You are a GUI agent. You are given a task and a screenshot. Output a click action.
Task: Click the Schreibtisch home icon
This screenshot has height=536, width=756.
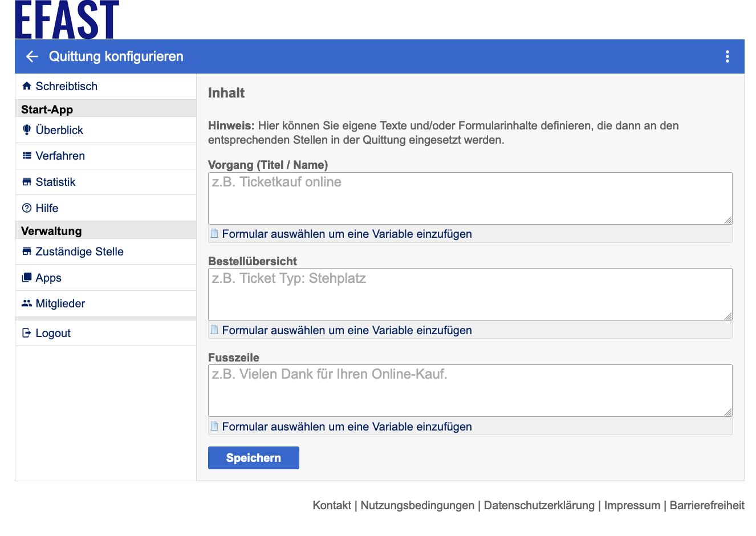pyautogui.click(x=26, y=86)
